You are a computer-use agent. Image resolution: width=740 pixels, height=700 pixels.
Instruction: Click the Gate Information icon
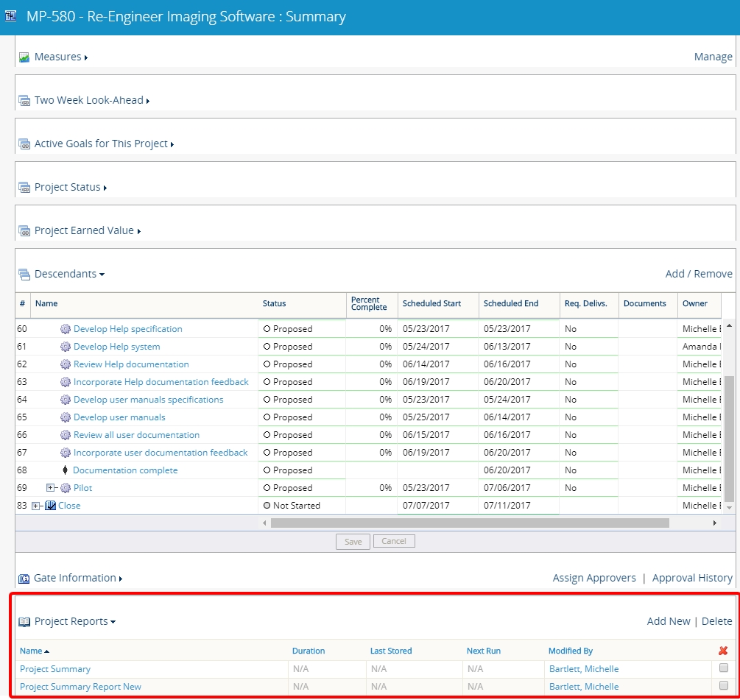(24, 579)
